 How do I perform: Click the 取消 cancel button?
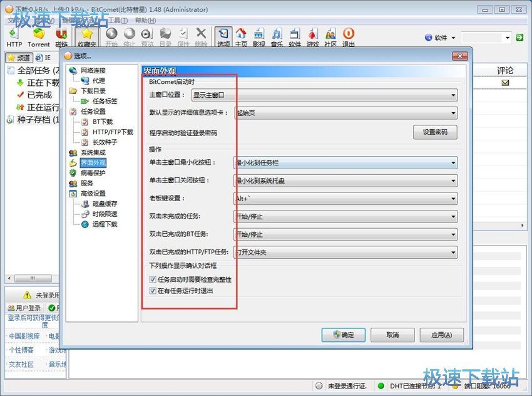tap(392, 335)
